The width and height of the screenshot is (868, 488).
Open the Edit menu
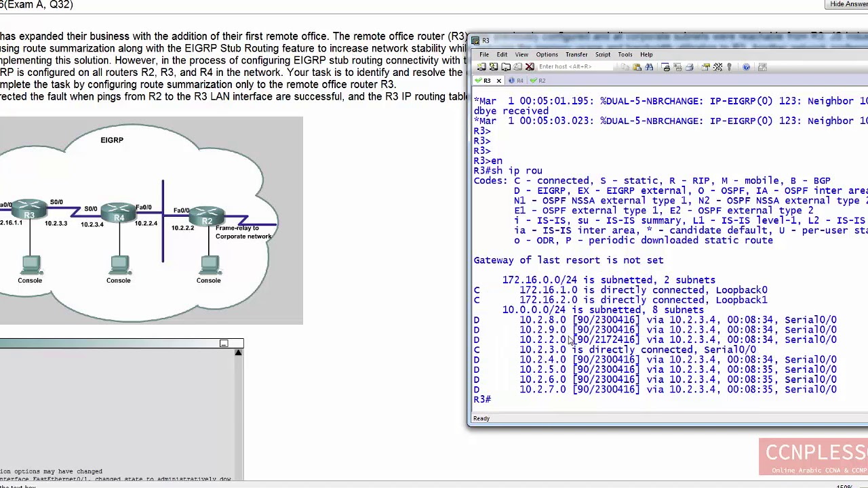[502, 54]
